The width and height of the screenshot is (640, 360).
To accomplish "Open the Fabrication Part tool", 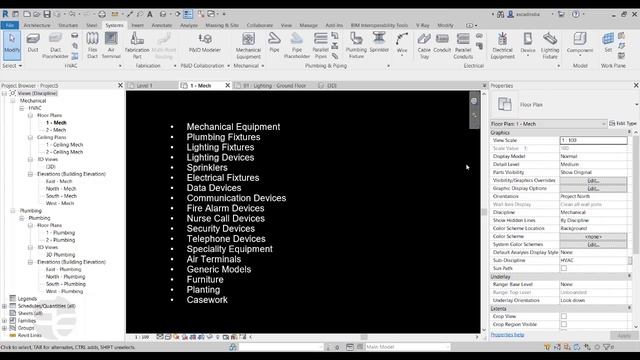I will coord(137,46).
